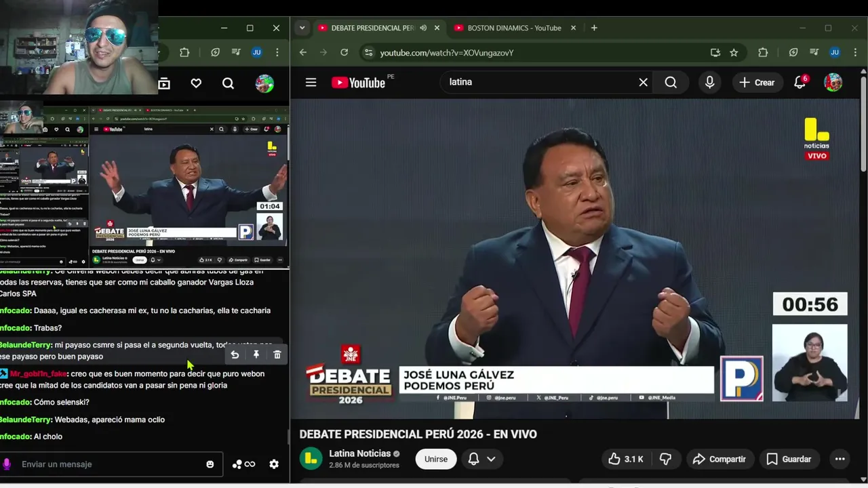Open chat settings gear
Image resolution: width=868 pixels, height=488 pixels.
coord(274,464)
